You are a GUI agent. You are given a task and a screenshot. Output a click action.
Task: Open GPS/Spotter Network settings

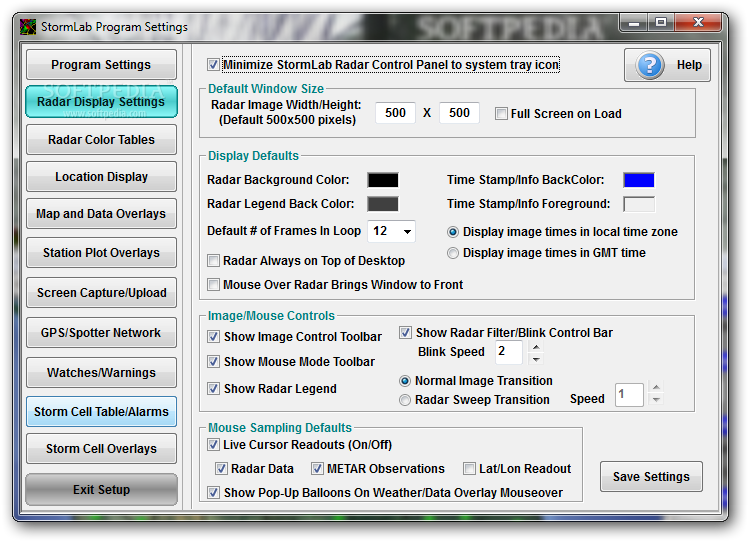101,333
